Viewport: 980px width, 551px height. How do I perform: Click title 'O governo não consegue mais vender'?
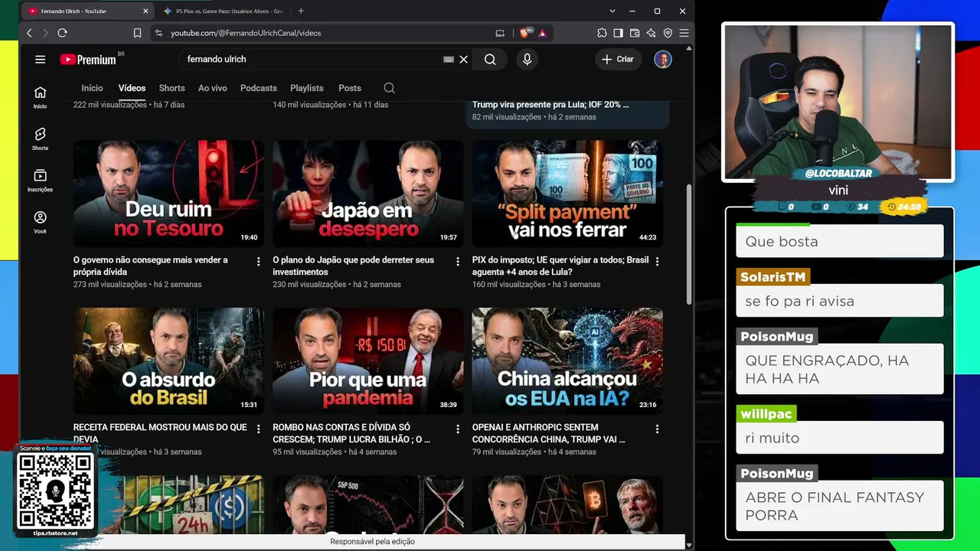point(151,266)
